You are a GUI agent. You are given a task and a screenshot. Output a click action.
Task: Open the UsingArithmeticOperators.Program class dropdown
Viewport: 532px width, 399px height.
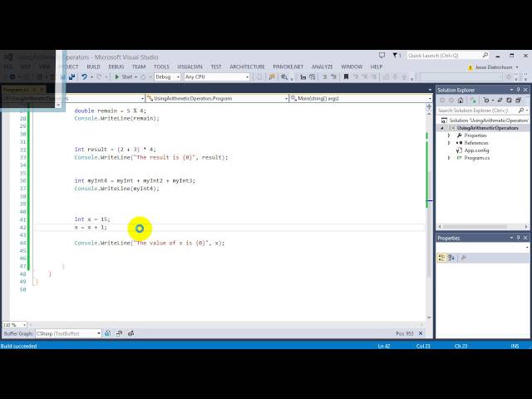tap(217, 98)
